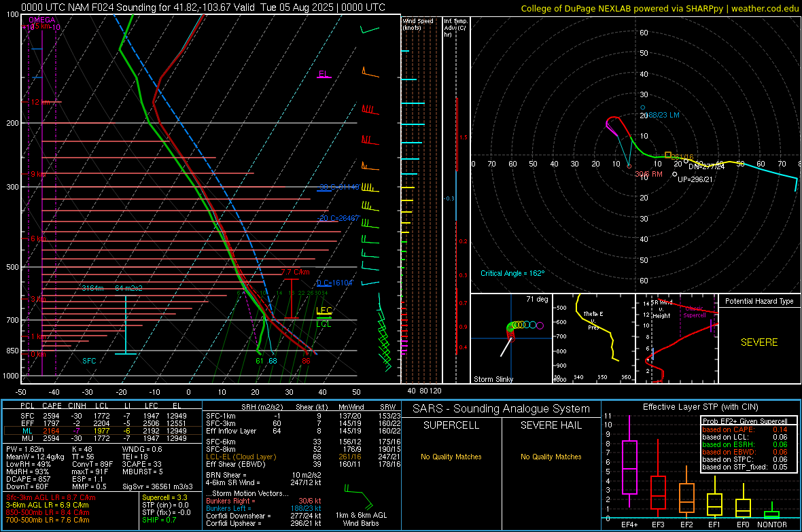Click the 'Wind Speed (knots)' panel header
802x532 pixels.
pos(418,24)
